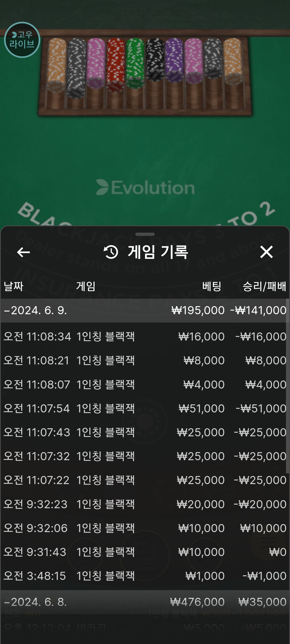Tap the 고우 라이브 round logo badge
This screenshot has width=290, height=644.
(22, 40)
